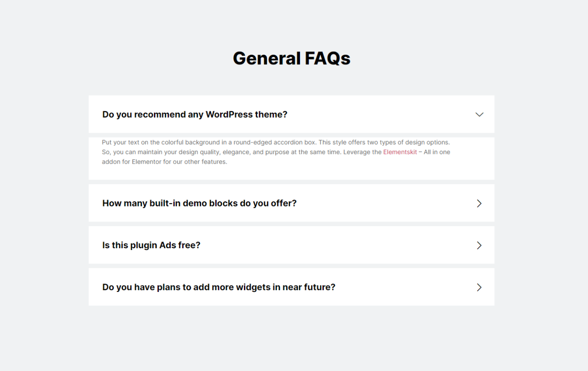The width and height of the screenshot is (588, 371).
Task: Click the right chevron beside the demo blocks question
Action: pyautogui.click(x=479, y=203)
